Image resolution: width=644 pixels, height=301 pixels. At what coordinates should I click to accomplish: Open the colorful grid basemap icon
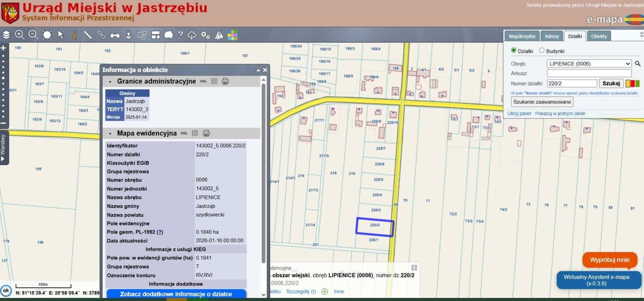(x=232, y=35)
